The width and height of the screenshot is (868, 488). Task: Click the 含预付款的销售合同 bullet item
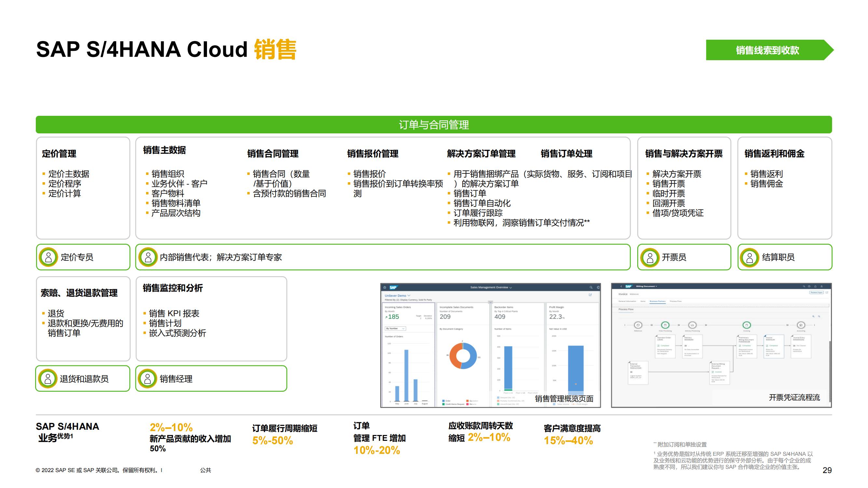point(289,193)
